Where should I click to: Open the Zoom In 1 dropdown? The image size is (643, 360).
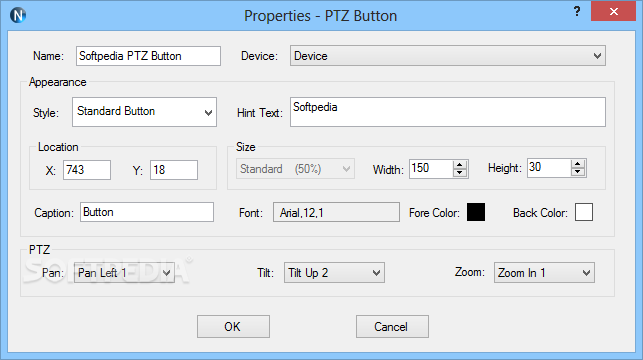(x=544, y=273)
